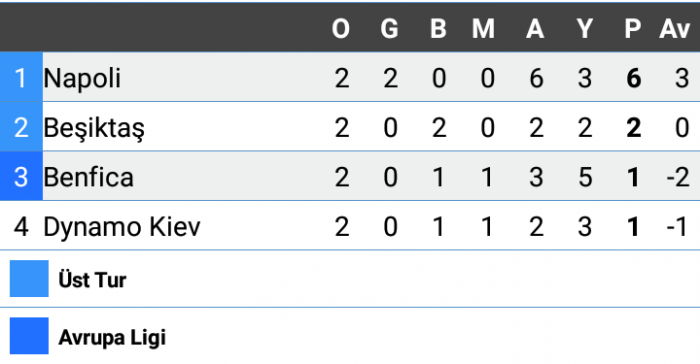Screen dimensions: 700x364
Task: Click rank 1 position badge
Action: (21, 77)
